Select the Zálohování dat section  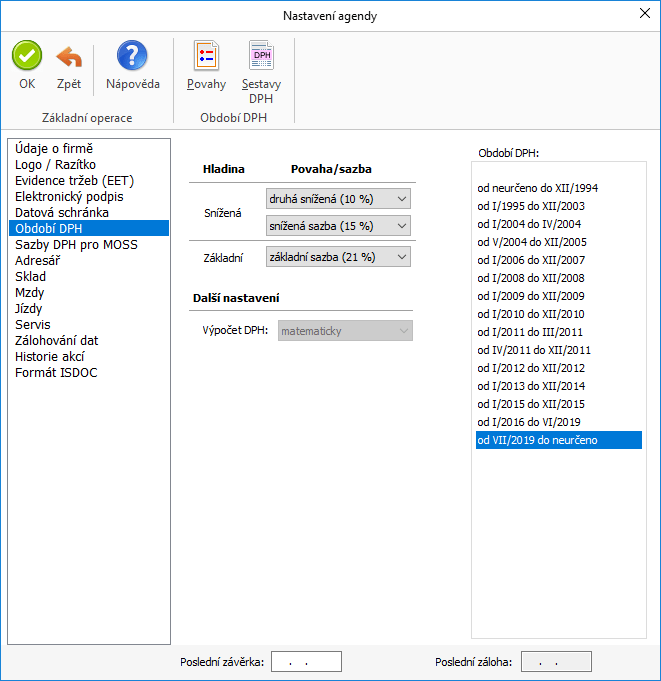[56, 341]
